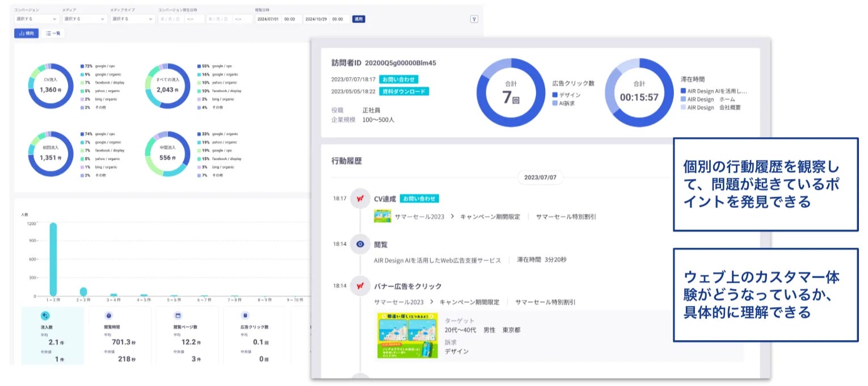Viewport: 868px width, 386px height.
Task: Open the メディアタイプ dropdown
Action: (133, 19)
